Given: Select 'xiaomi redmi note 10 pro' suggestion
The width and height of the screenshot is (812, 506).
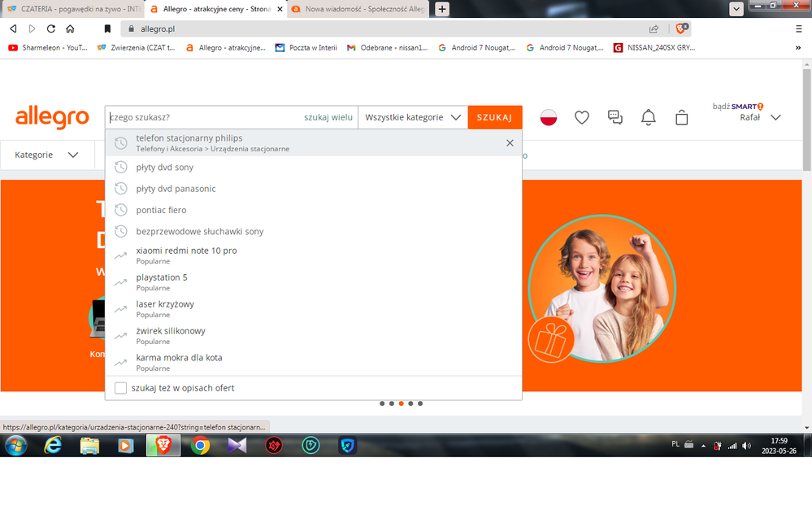Looking at the screenshot, I should (313, 255).
